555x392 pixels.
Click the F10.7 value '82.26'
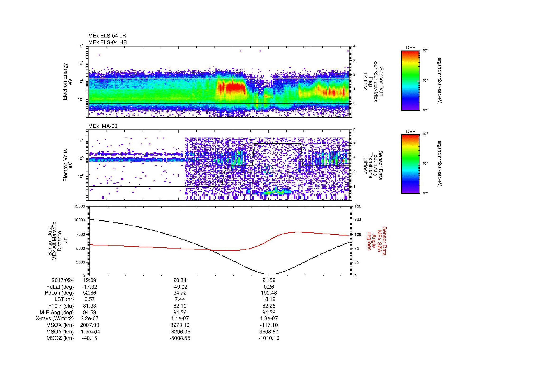click(x=269, y=306)
